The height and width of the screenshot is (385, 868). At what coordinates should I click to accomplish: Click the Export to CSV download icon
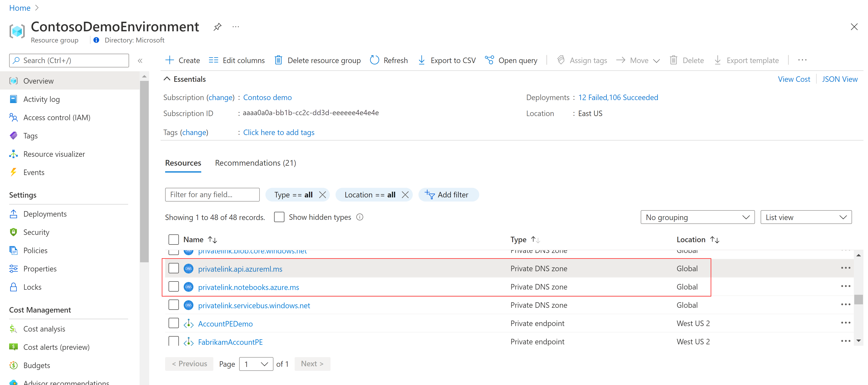coord(421,60)
